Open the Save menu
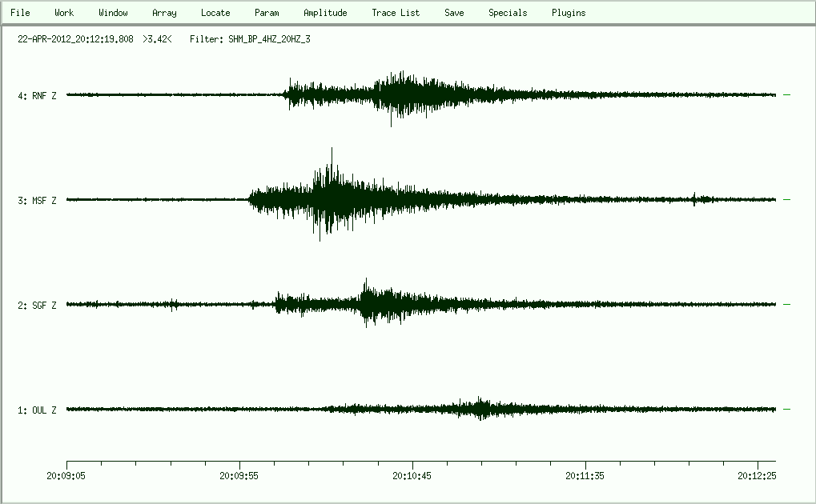 454,13
